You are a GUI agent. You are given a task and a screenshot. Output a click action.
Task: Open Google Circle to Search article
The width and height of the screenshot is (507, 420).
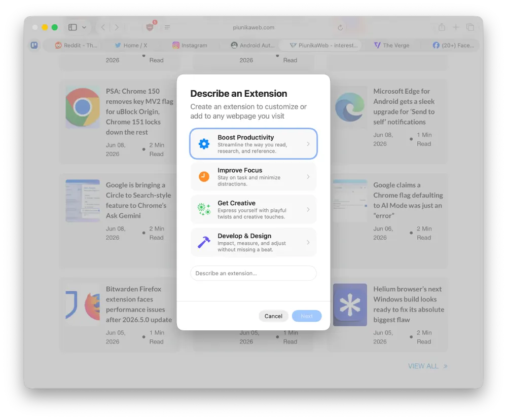click(x=138, y=200)
